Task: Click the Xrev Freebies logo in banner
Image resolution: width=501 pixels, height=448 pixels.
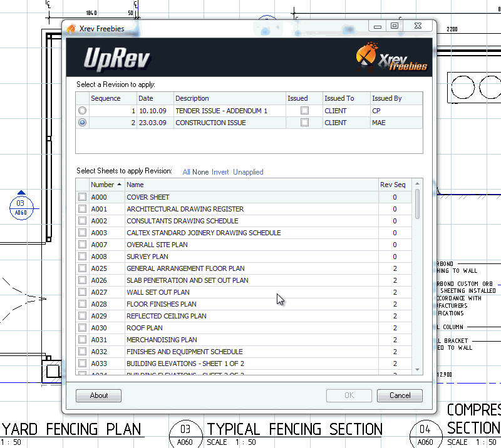Action: (x=392, y=58)
